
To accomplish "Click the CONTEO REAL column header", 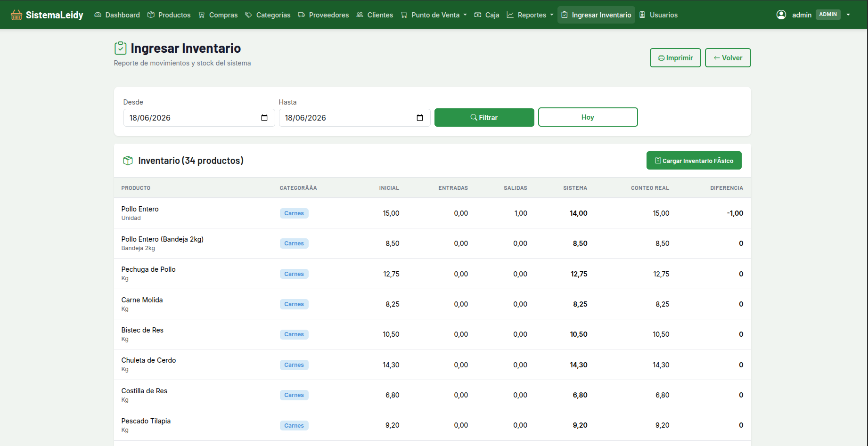I will pyautogui.click(x=650, y=188).
